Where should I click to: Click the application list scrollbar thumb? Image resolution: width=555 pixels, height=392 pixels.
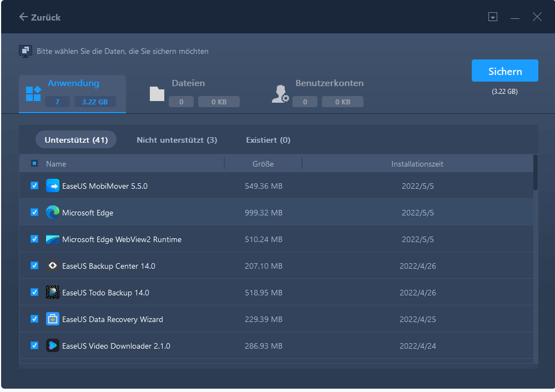(536, 173)
